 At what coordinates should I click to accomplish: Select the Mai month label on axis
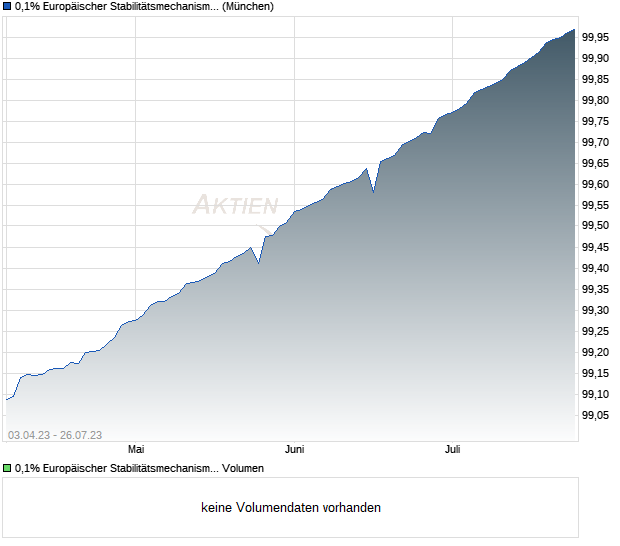136,449
